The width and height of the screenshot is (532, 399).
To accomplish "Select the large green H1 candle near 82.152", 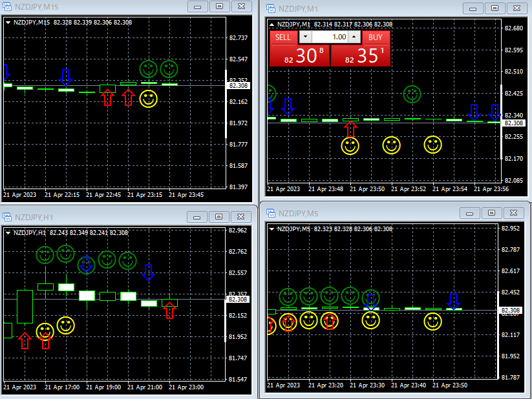I will coord(25,307).
